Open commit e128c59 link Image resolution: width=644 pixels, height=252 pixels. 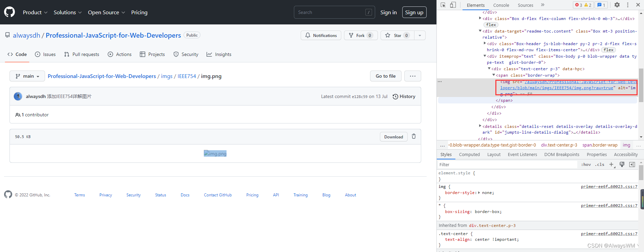click(360, 96)
